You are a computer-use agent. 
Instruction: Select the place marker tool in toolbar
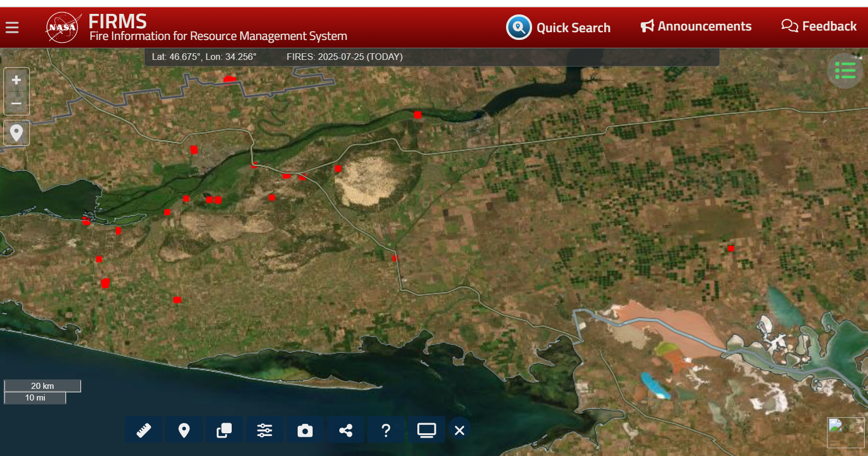click(x=184, y=430)
